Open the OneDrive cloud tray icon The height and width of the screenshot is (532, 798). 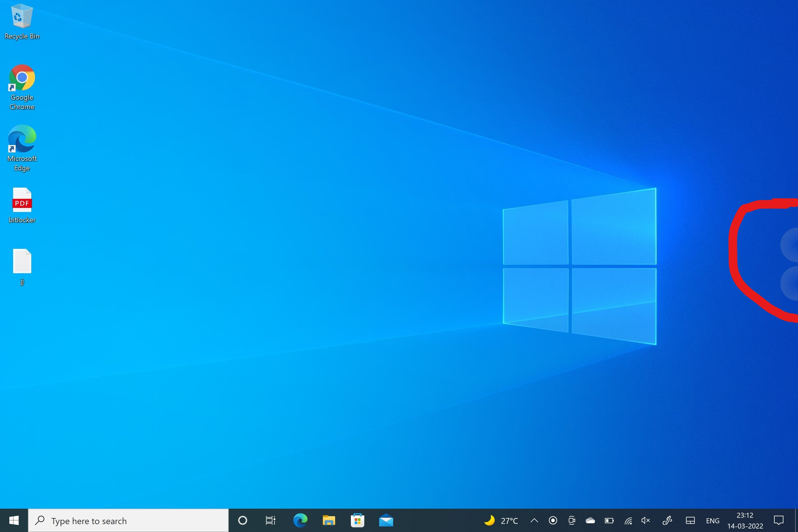point(590,520)
